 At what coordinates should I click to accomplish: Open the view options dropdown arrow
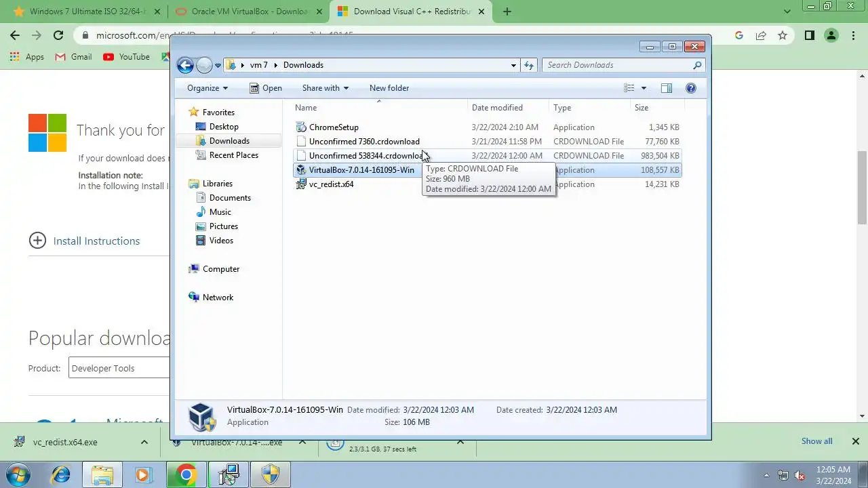click(x=644, y=88)
